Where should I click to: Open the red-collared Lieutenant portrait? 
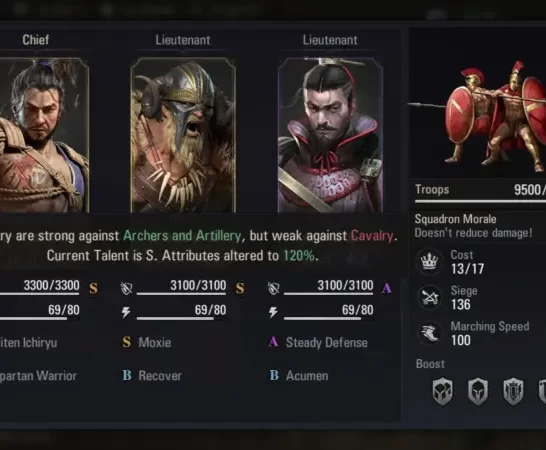click(x=330, y=135)
